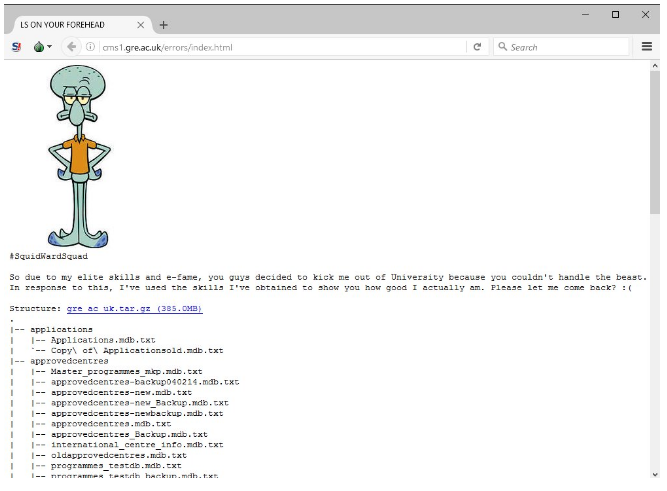Close the LS ON YOUR FOREHEAD tab

pos(140,25)
